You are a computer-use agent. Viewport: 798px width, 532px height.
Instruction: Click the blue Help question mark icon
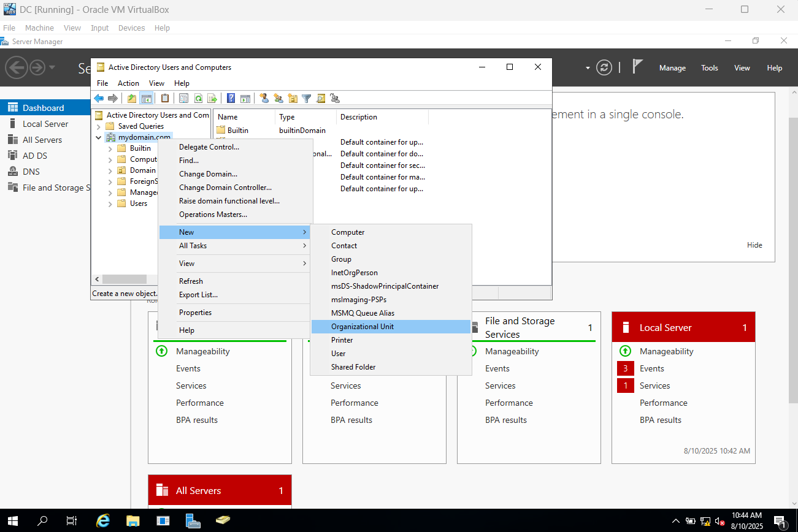click(231, 98)
